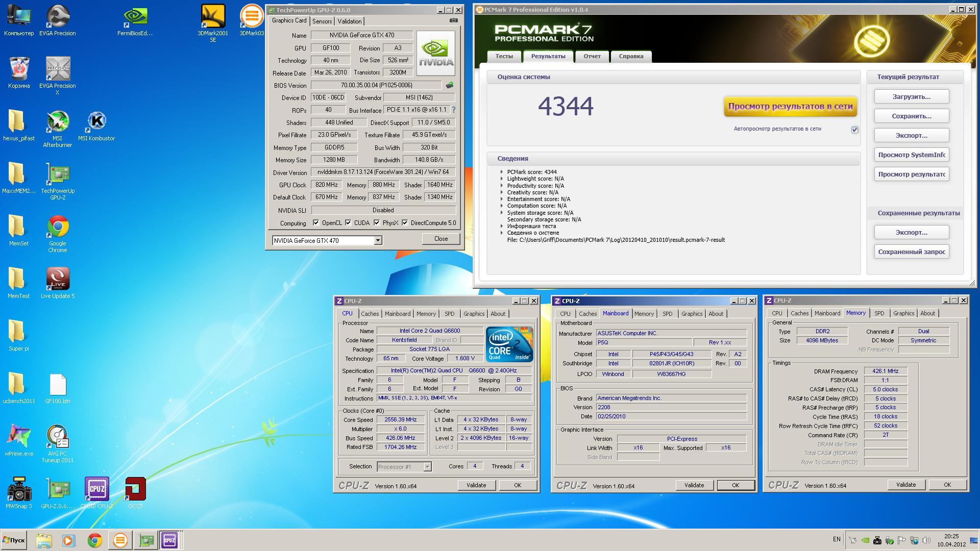Open GPU selection dropdown in GPU-Z
Image resolution: width=980 pixels, height=551 pixels.
(378, 240)
